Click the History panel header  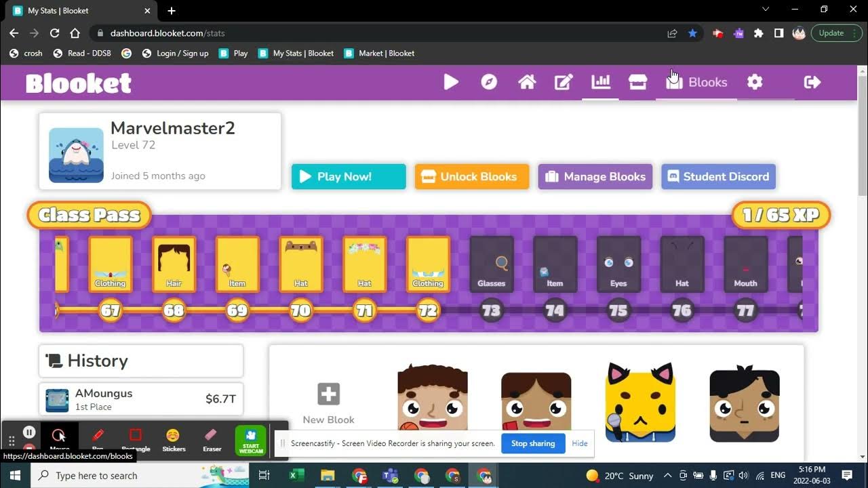pos(141,361)
